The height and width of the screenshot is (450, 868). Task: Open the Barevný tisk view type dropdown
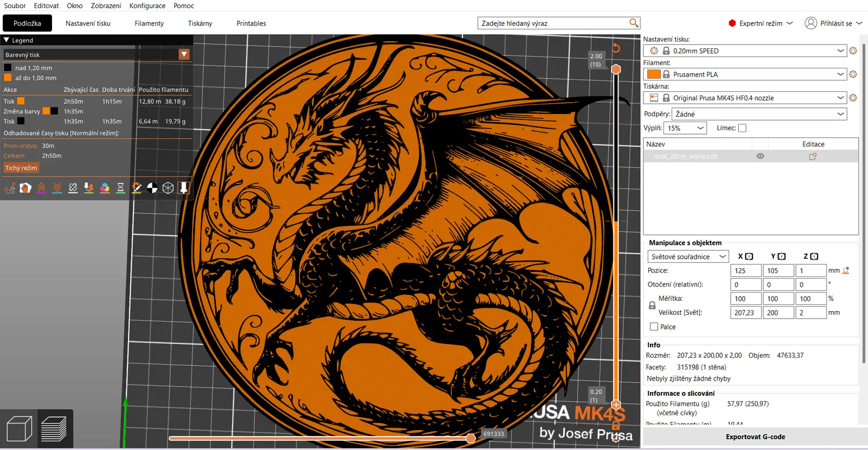coord(184,54)
